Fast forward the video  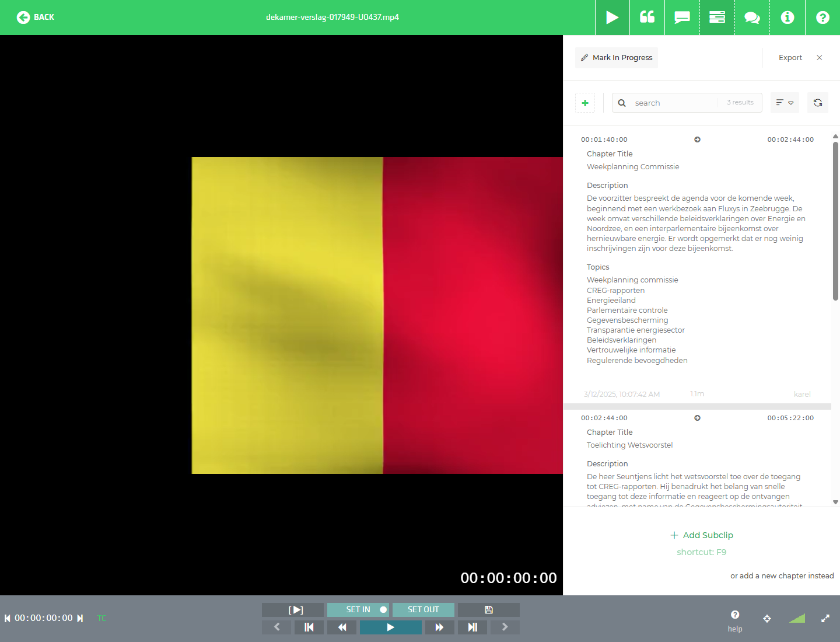[440, 627]
